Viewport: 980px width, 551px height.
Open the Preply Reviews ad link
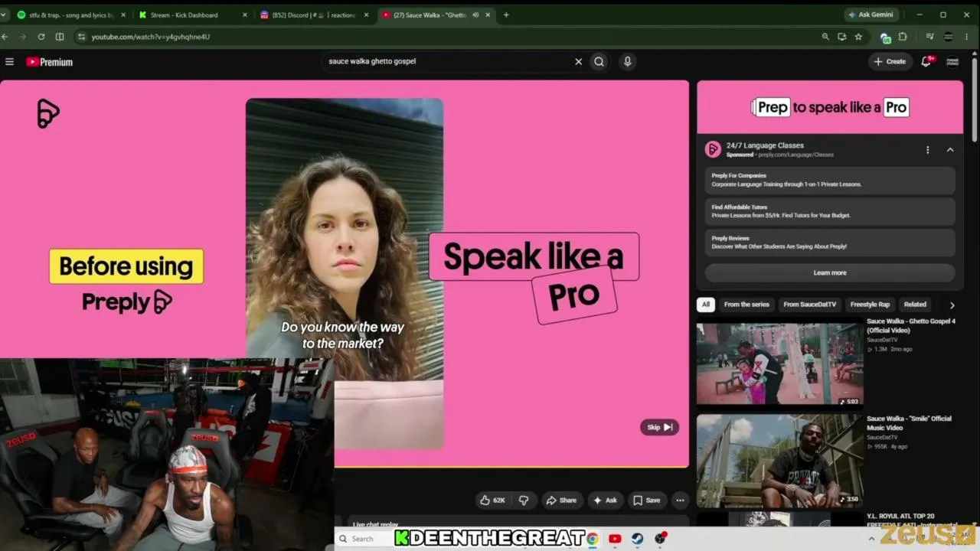click(830, 243)
